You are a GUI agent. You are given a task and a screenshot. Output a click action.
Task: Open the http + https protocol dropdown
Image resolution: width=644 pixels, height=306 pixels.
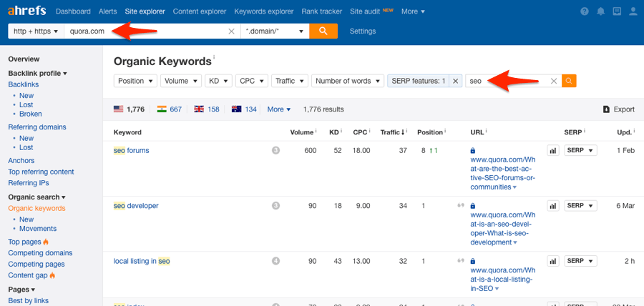coord(36,31)
